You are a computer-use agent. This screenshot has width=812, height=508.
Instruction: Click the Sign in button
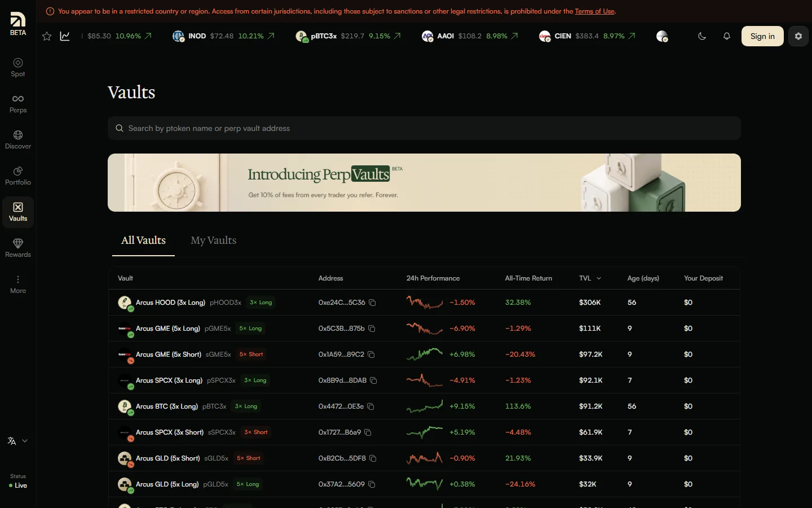pos(762,36)
